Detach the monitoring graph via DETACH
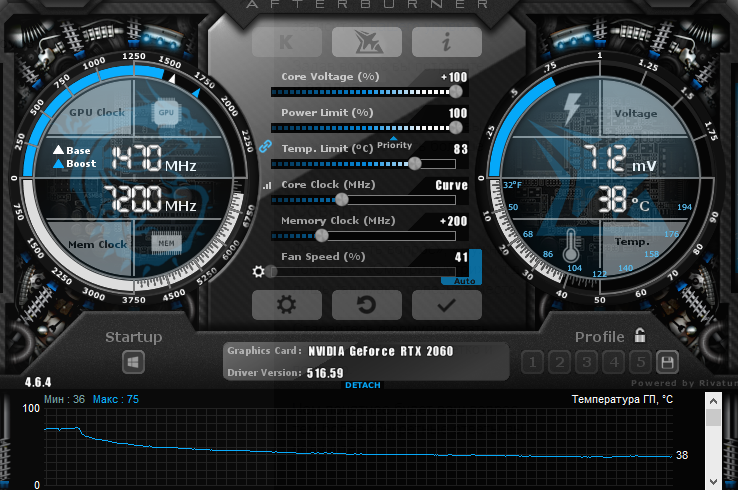Viewport: 738px width, 490px height. (x=363, y=385)
